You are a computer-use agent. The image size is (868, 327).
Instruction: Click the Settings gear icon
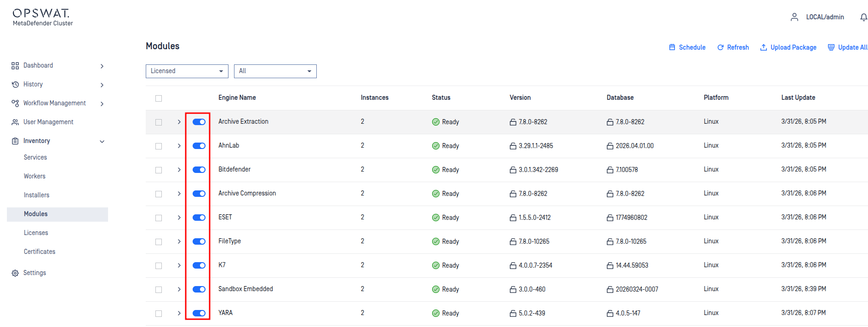(15, 273)
